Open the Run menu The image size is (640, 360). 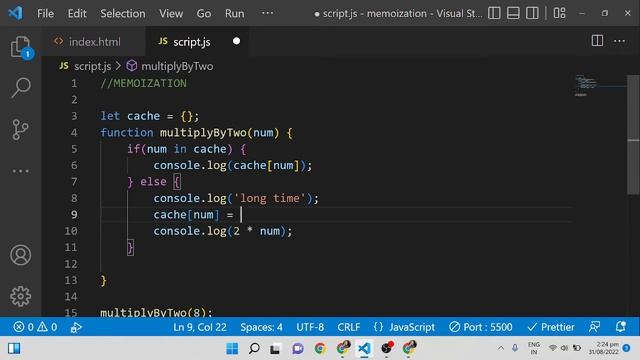coord(234,13)
